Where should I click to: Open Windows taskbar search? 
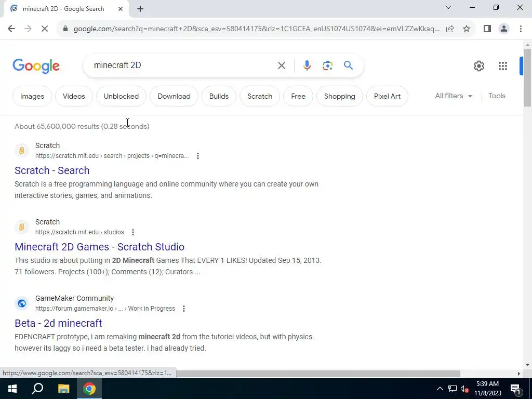coord(37,389)
